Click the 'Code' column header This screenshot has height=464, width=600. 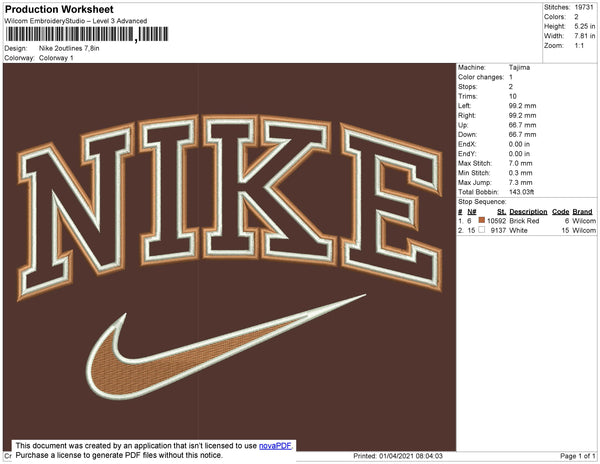point(561,212)
